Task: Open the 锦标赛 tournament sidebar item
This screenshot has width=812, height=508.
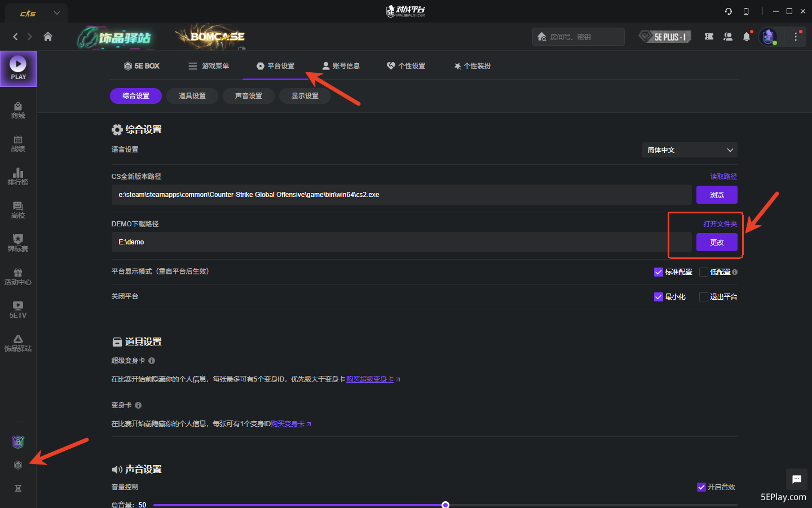Action: [18, 244]
